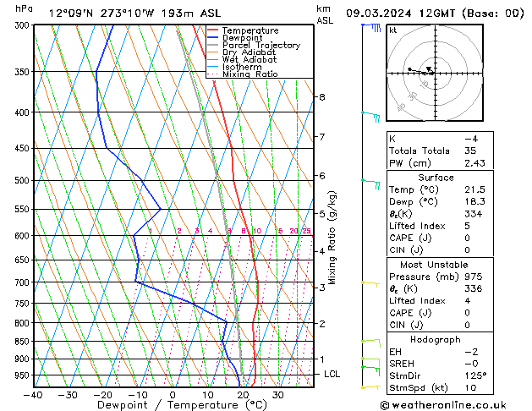532x411 pixels.
Task: Click the 500 hPa pressure label
Action: pos(24,180)
